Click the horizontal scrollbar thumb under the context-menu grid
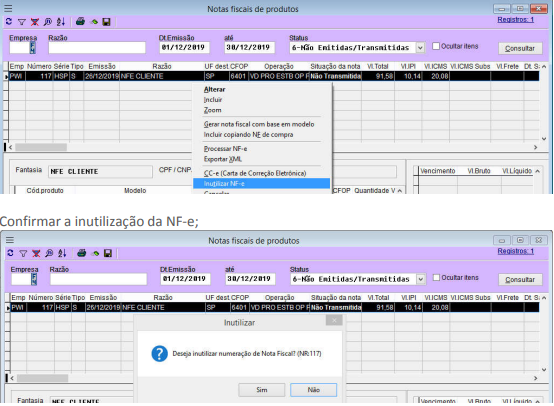This screenshot has height=406, width=554. (41, 147)
